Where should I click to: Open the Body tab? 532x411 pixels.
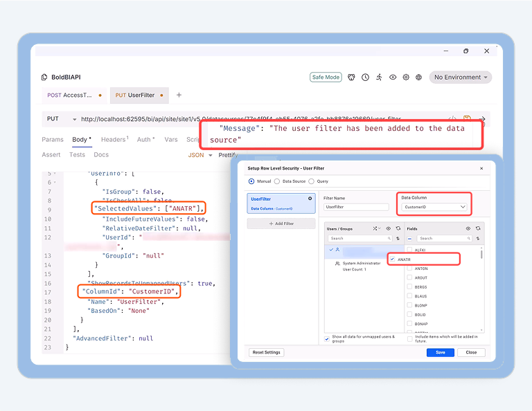(82, 140)
